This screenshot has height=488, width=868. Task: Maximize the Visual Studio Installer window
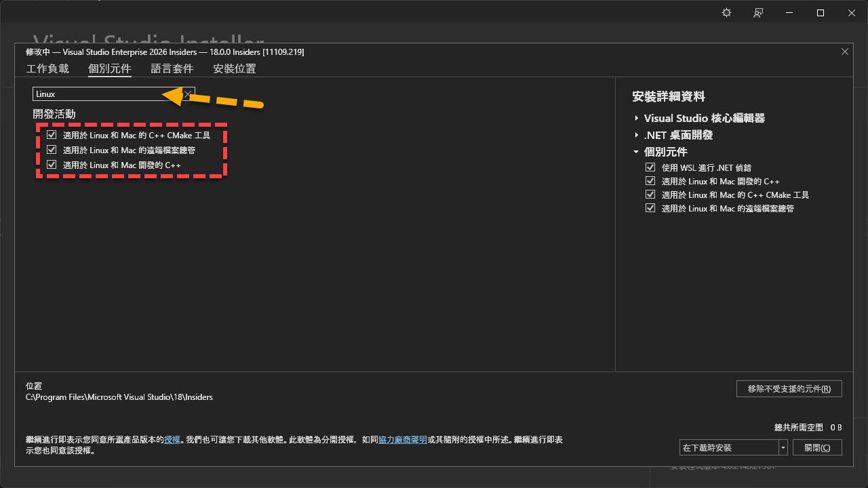click(821, 13)
